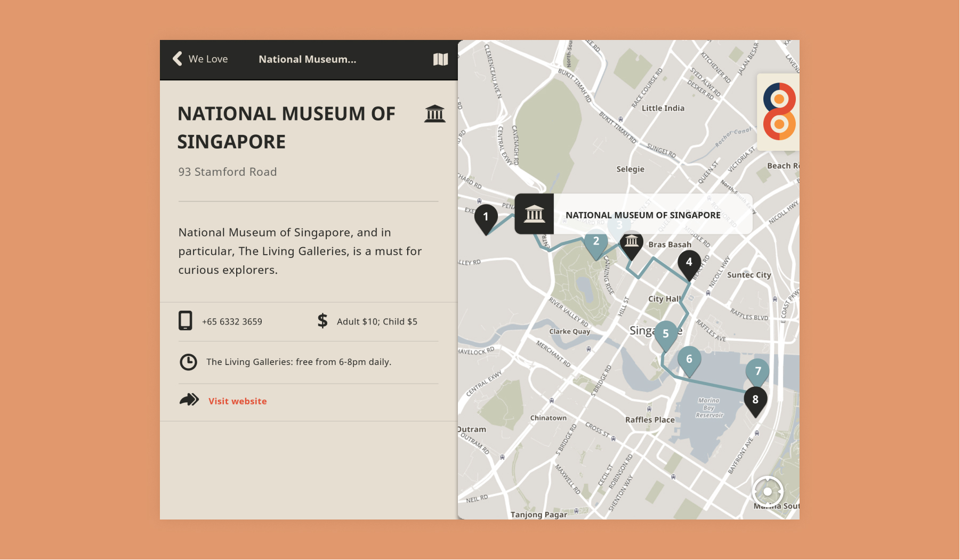The width and height of the screenshot is (960, 560).
Task: Click the phone number +65 6332 3659
Action: click(x=232, y=322)
